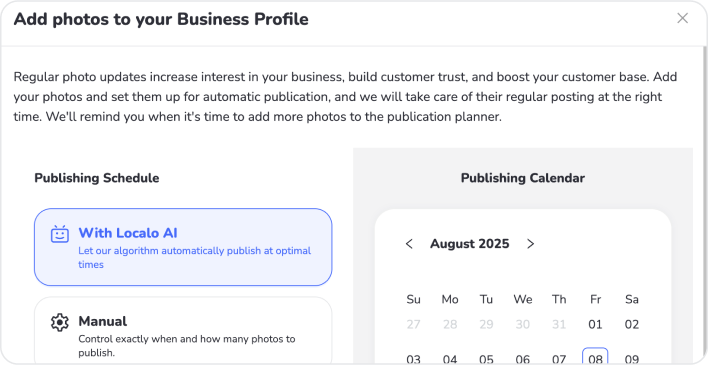The image size is (708, 365).
Task: Click the August 2025 month label
Action: (470, 244)
